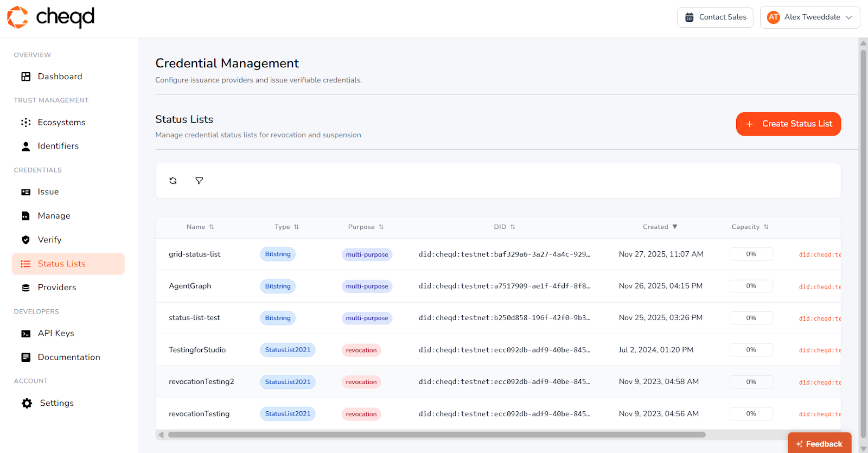Sort the table by Capacity

750,227
